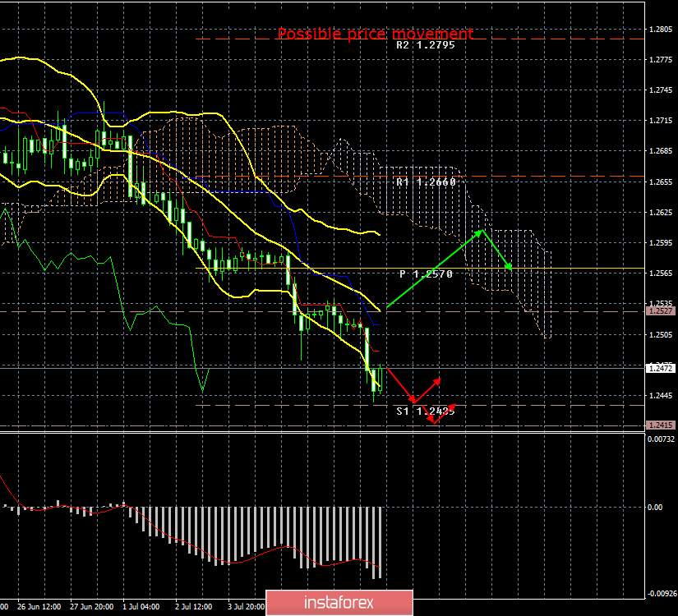Click the last green candlestick on chart
The image size is (678, 616).
[379, 378]
